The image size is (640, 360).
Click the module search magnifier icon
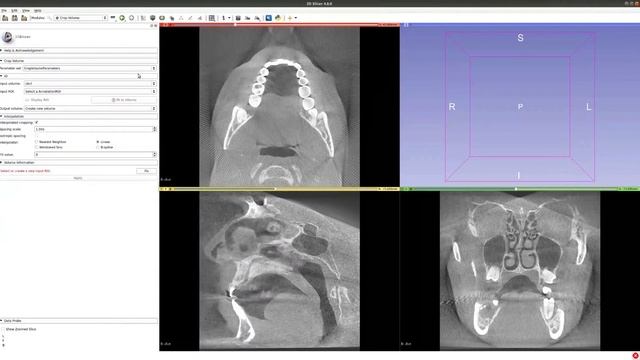pyautogui.click(x=49, y=18)
